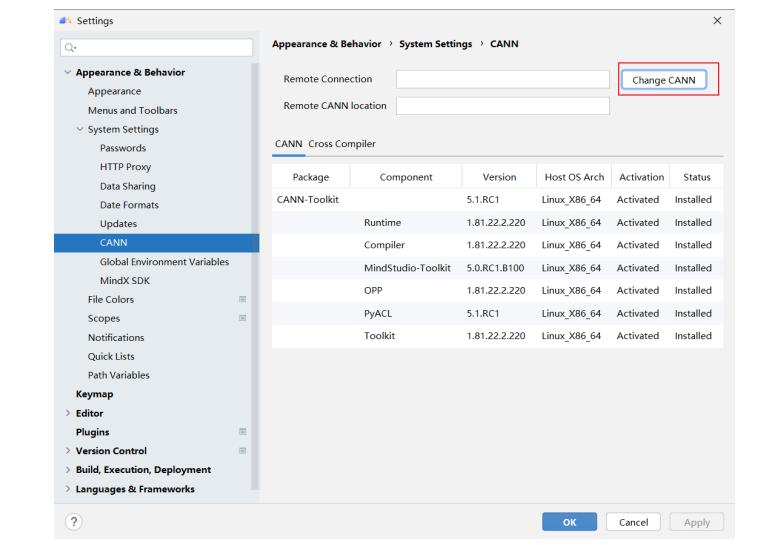Collapse the Appearance & Behavior section
This screenshot has width=782, height=545.
[67, 72]
